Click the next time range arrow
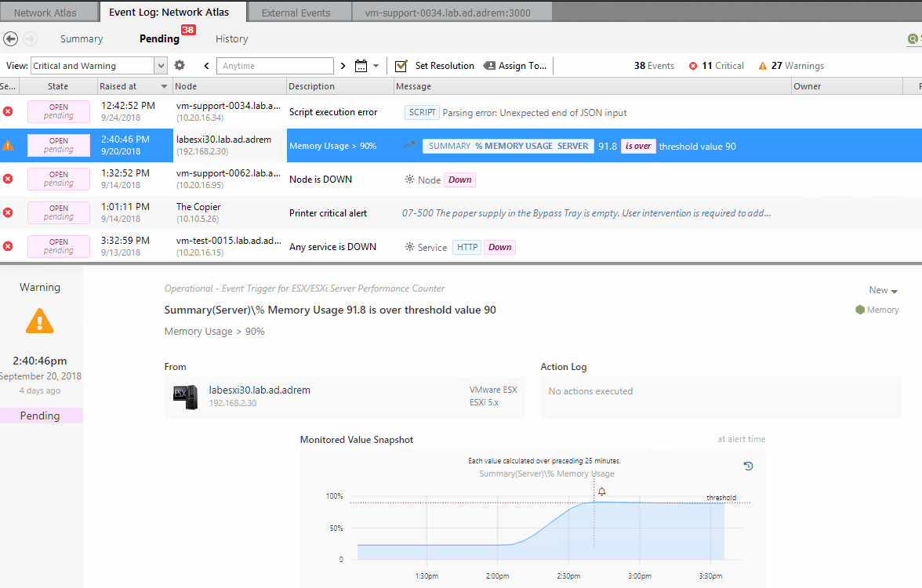This screenshot has width=922, height=588. 343,66
